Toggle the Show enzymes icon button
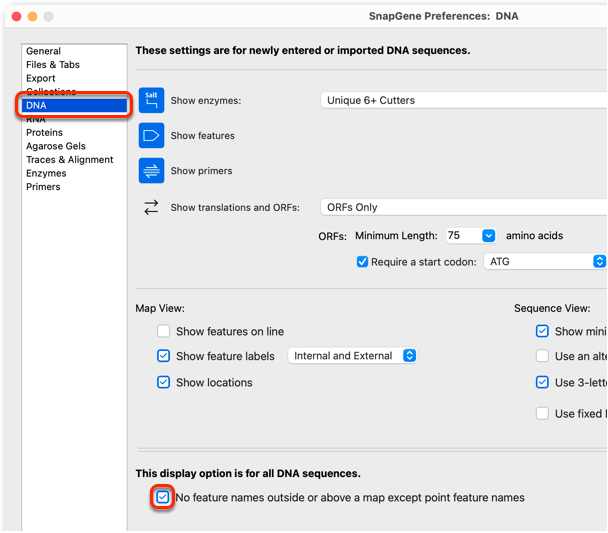Viewport: 608px width, 533px height. tap(151, 100)
